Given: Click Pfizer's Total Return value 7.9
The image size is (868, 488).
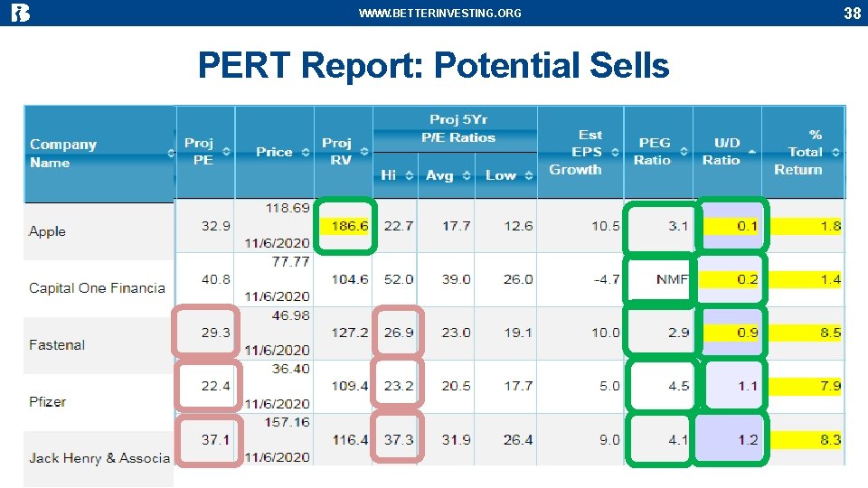Looking at the screenshot, I should point(831,386).
